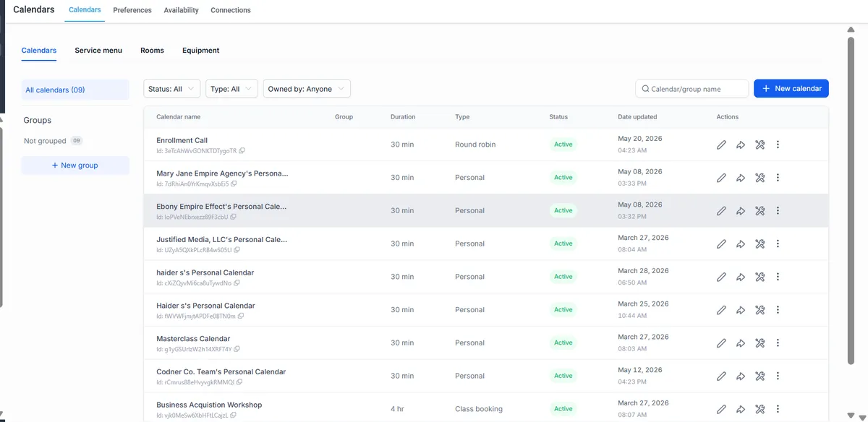Viewport: 868px width, 422px height.
Task: Share the Masterclass Calendar via arrow icon
Action: click(x=741, y=343)
